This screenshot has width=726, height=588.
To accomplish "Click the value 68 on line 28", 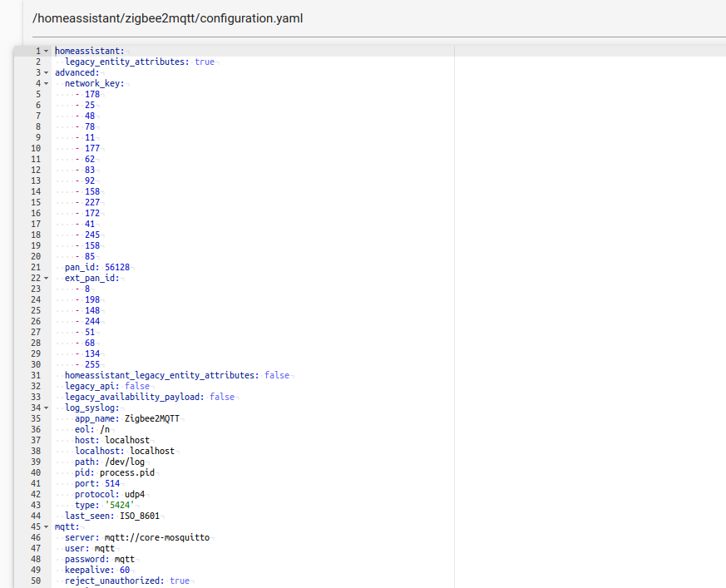I will pyautogui.click(x=90, y=343).
